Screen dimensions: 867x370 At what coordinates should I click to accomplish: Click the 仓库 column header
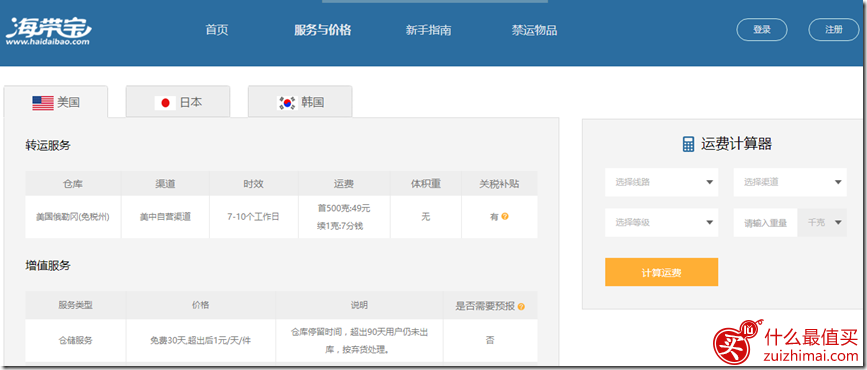pos(73,184)
